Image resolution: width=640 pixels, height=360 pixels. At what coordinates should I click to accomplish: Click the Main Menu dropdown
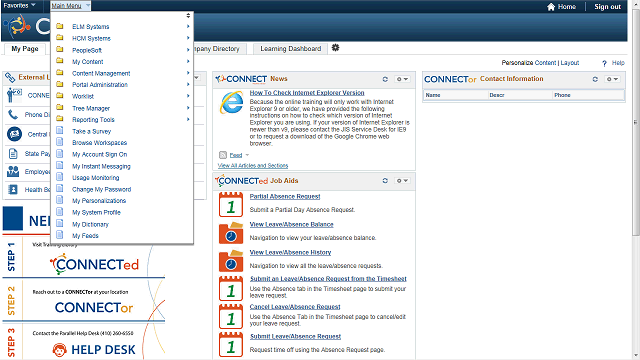(70, 6)
